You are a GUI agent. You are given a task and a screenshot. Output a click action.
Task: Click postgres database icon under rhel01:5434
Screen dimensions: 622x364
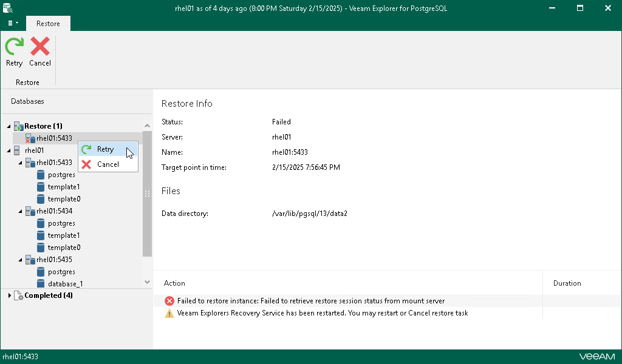[41, 223]
